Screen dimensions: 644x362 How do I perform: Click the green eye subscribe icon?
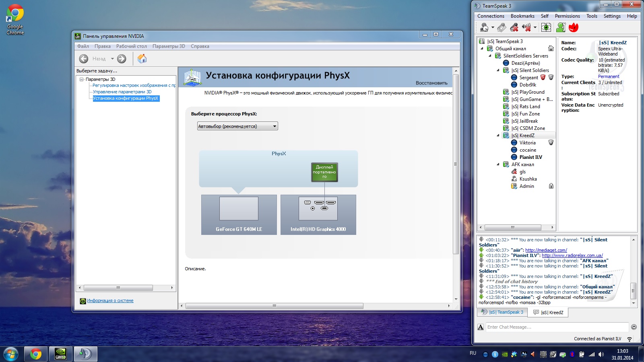coord(546,27)
